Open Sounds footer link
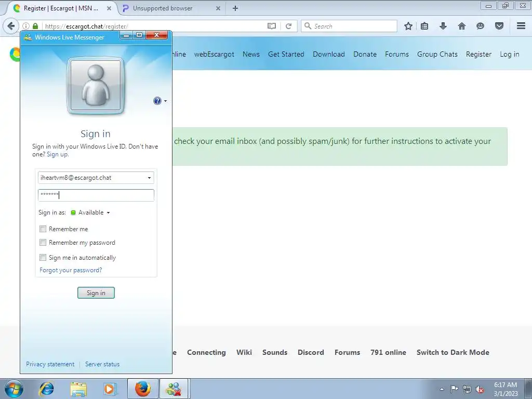This screenshot has width=532, height=399. coord(275,353)
